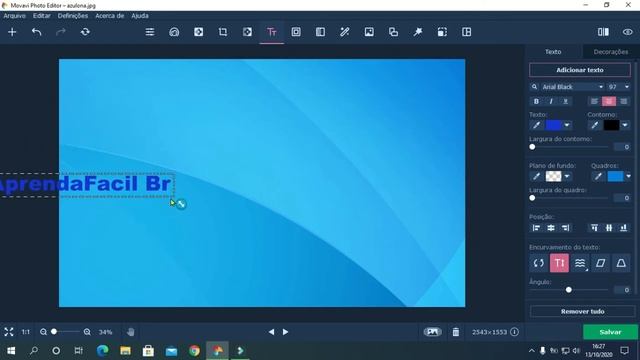Viewport: 640px width, 360px height.
Task: Select the pin/noise tool icon
Action: click(x=418, y=32)
